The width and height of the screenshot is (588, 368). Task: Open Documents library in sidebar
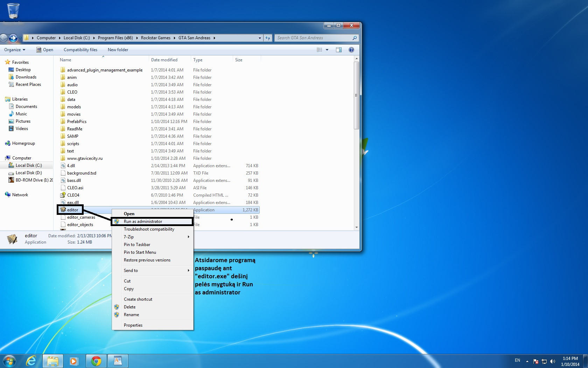(x=26, y=107)
